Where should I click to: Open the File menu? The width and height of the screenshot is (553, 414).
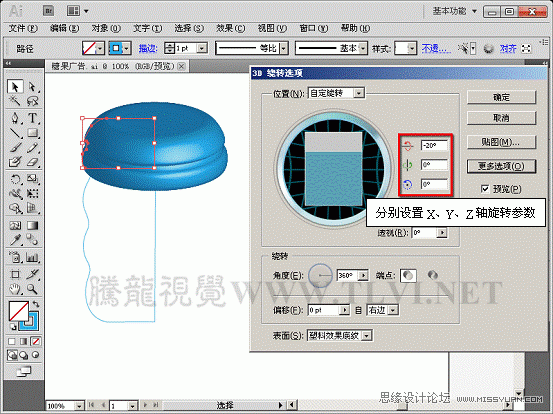(x=23, y=28)
